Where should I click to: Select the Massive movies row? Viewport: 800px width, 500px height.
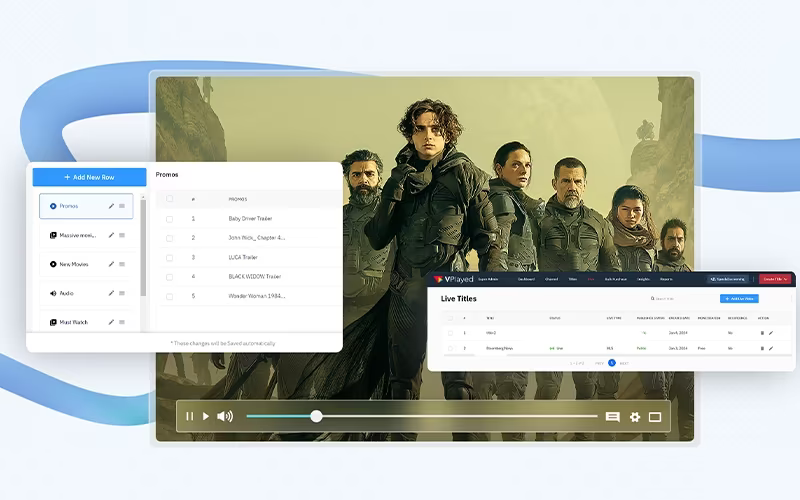pyautogui.click(x=86, y=235)
